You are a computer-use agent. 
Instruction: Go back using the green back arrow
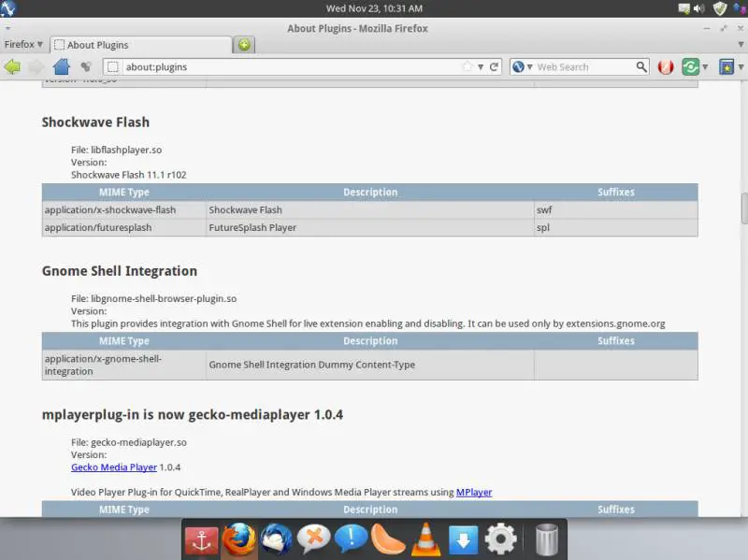tap(12, 66)
